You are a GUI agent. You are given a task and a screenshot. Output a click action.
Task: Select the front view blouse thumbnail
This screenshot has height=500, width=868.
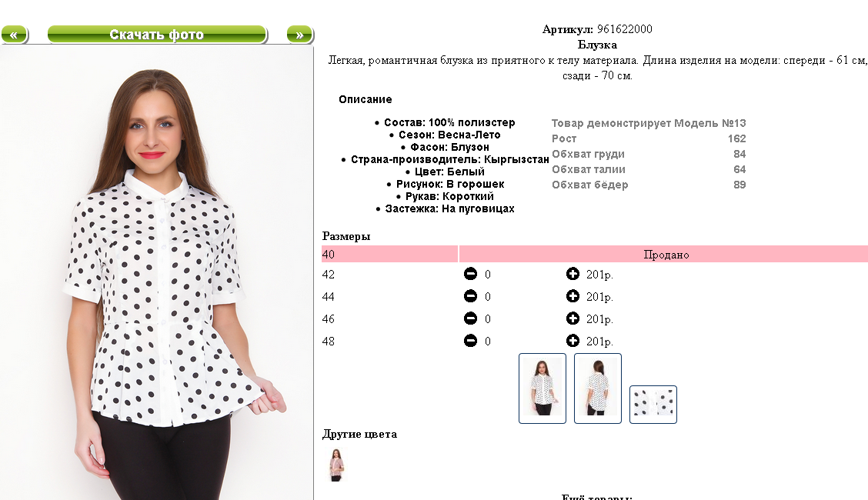tap(542, 388)
